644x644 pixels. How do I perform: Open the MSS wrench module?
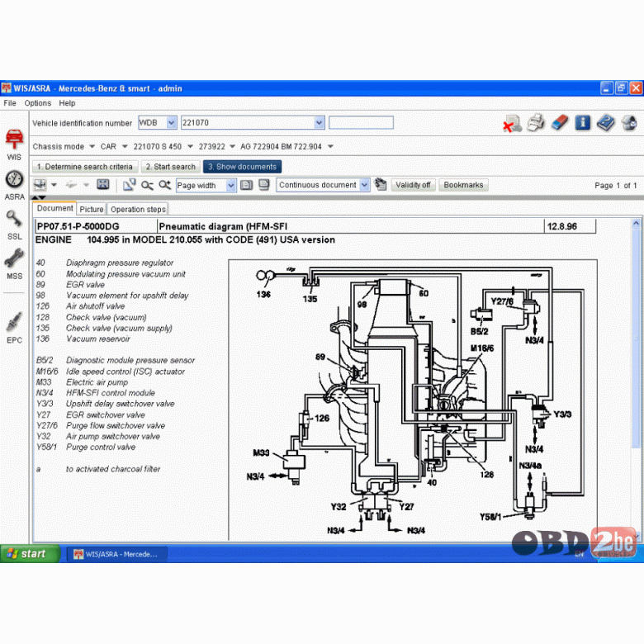[x=14, y=264]
